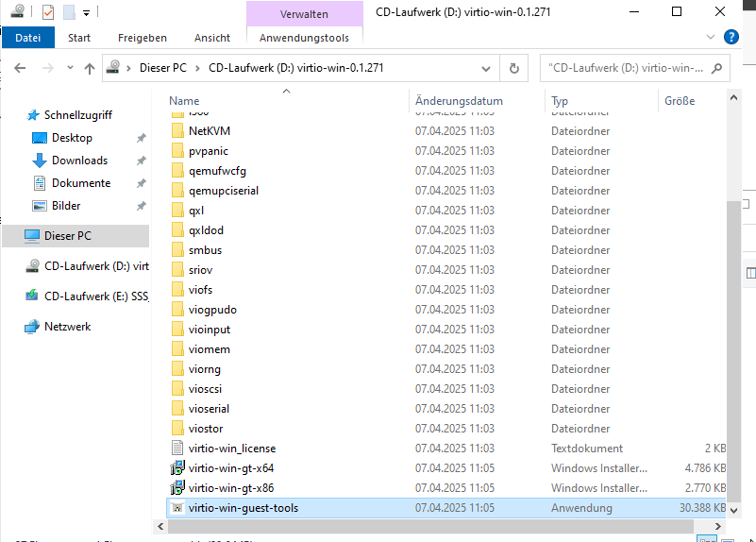Switch to the Freigeben ribbon tab
756x542 pixels.
[x=143, y=38]
